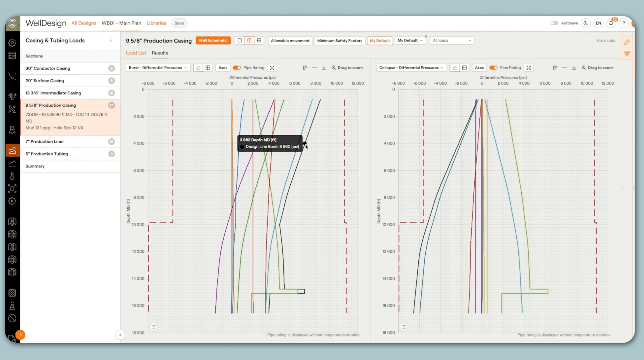Image resolution: width=644 pixels, height=360 pixels.
Task: Switch to the Load List tab
Action: [x=136, y=53]
